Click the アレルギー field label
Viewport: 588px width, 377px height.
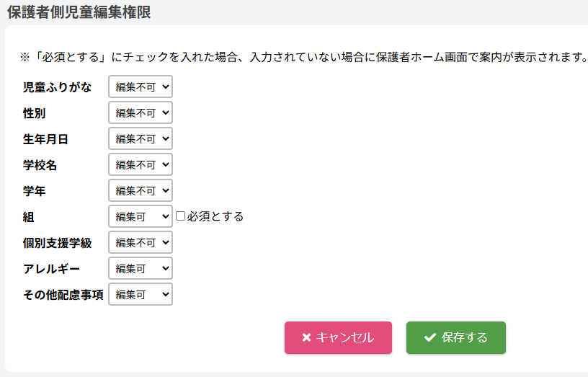tap(52, 269)
